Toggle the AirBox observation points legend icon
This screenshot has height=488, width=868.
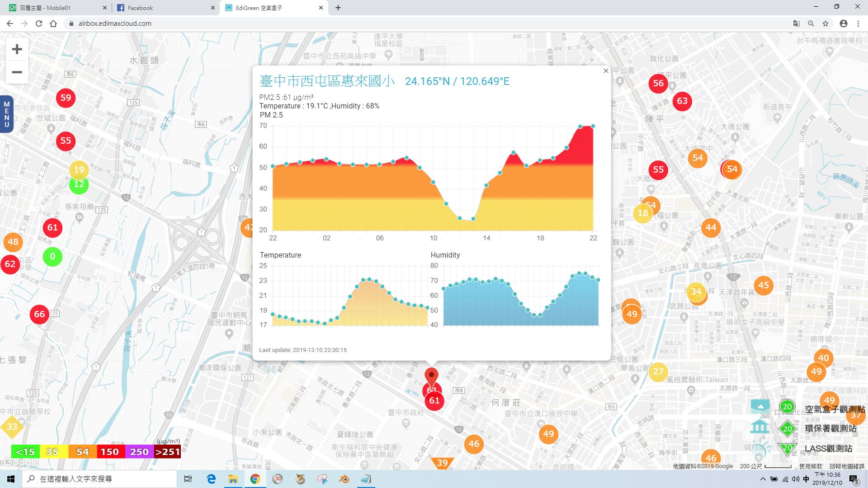pyautogui.click(x=760, y=406)
